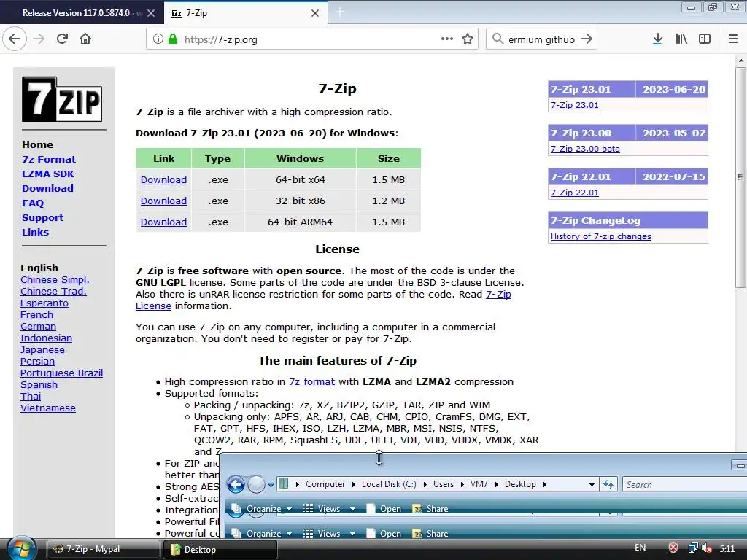Screen dimensions: 747x560
Task: Go forward in the Explorer window
Action: click(256, 484)
